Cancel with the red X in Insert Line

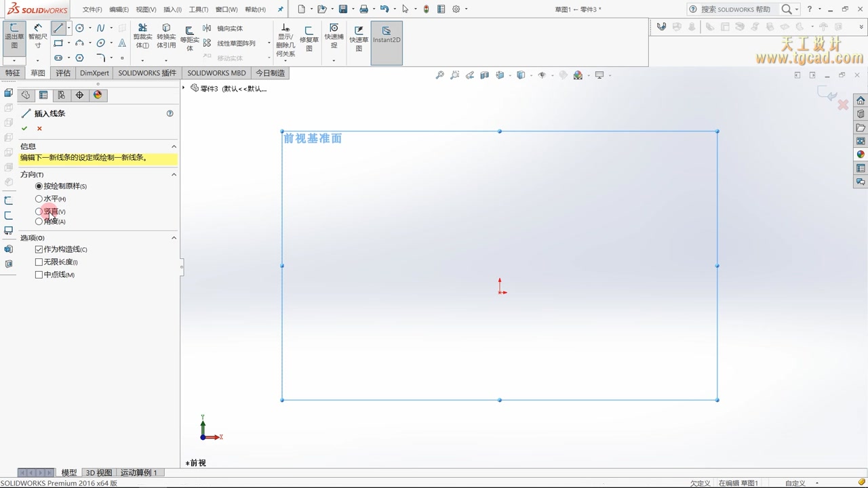(x=39, y=128)
